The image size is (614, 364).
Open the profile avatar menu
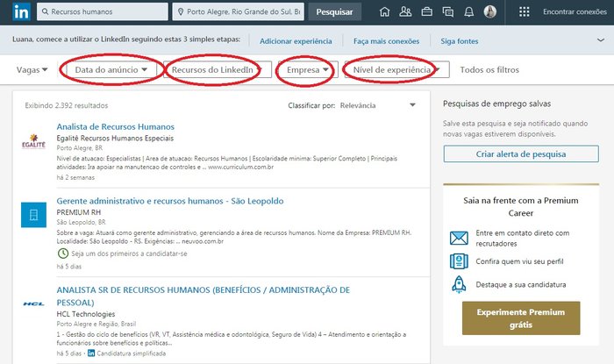pos(489,11)
